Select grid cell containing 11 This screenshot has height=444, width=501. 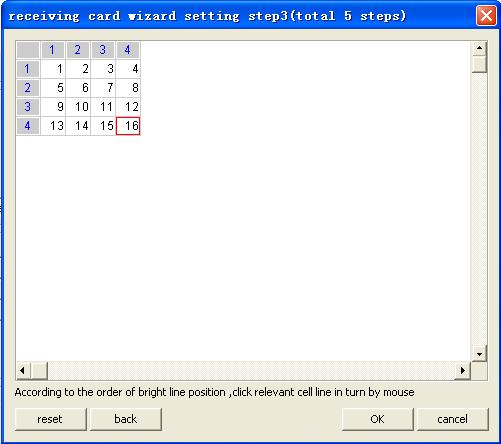pos(103,107)
